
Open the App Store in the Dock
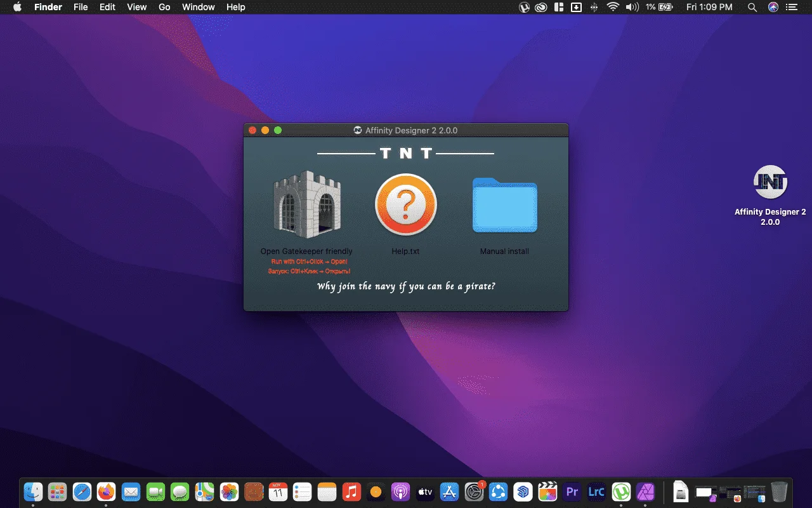coord(449,491)
